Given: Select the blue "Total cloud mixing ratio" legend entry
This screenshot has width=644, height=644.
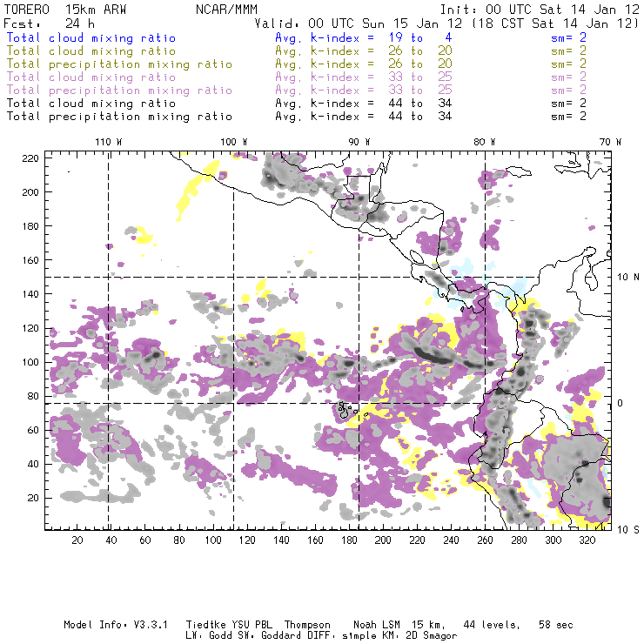Looking at the screenshot, I should (x=91, y=37).
